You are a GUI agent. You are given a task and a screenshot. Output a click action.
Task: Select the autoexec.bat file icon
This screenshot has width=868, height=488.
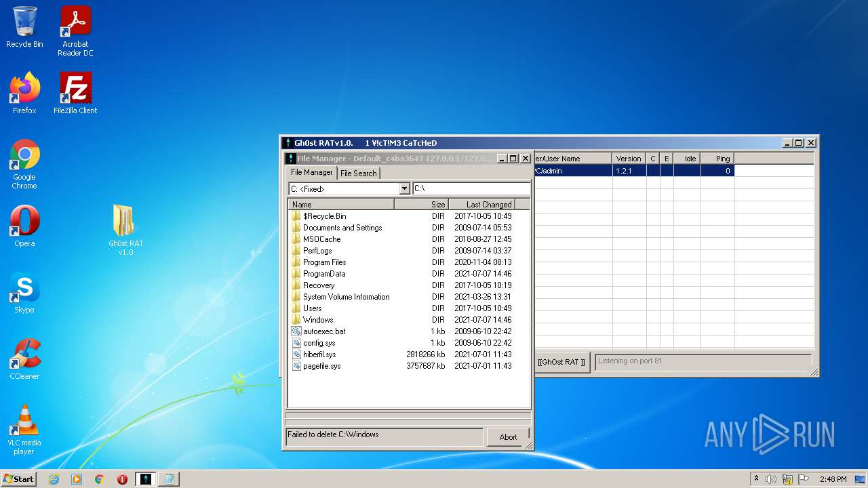(296, 331)
